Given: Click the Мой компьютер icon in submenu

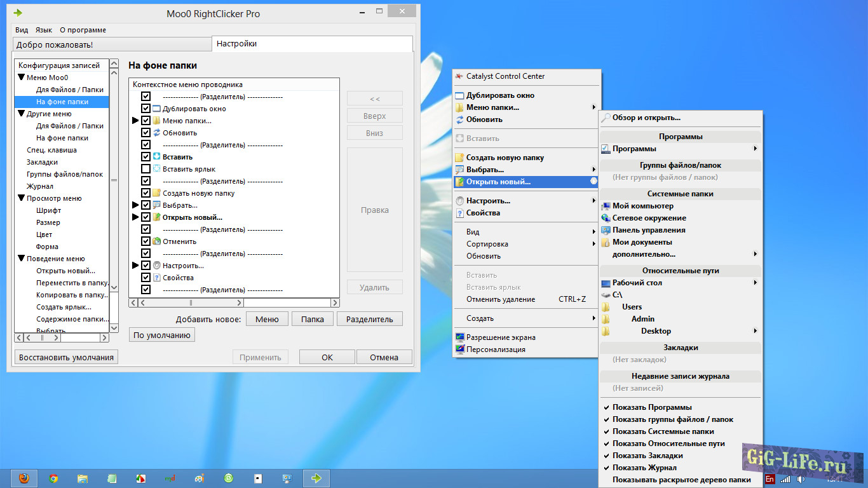Looking at the screenshot, I should tap(606, 206).
